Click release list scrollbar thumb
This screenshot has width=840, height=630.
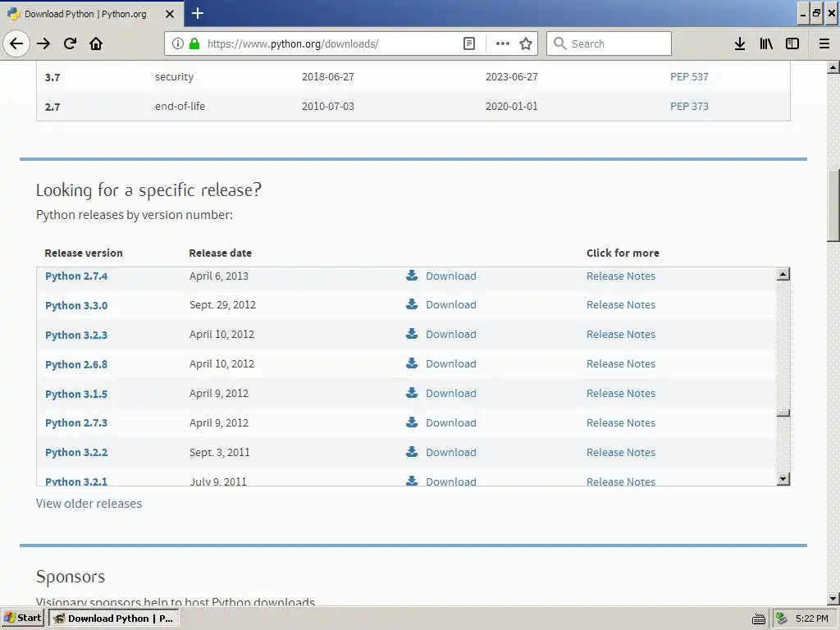tap(783, 413)
